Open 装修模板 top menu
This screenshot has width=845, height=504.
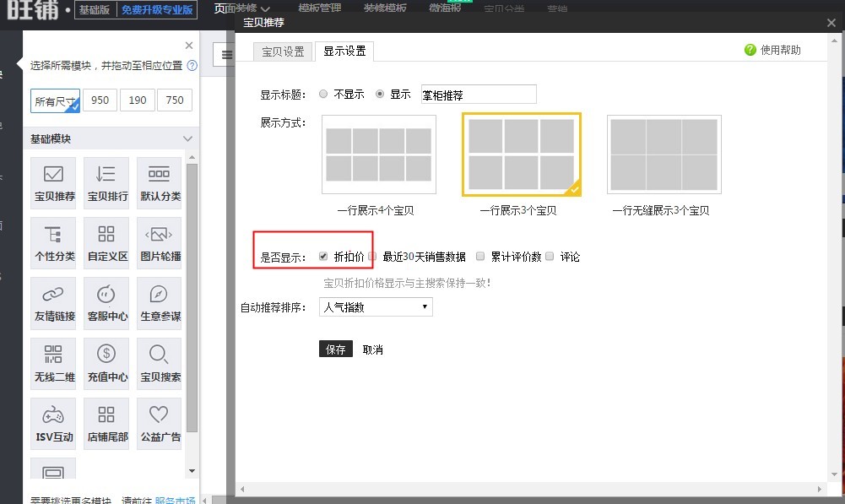(385, 8)
